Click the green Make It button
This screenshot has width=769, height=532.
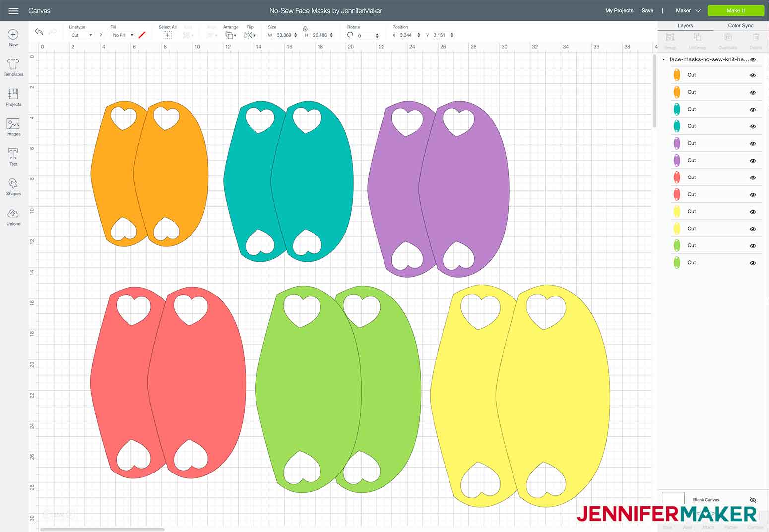click(x=736, y=10)
